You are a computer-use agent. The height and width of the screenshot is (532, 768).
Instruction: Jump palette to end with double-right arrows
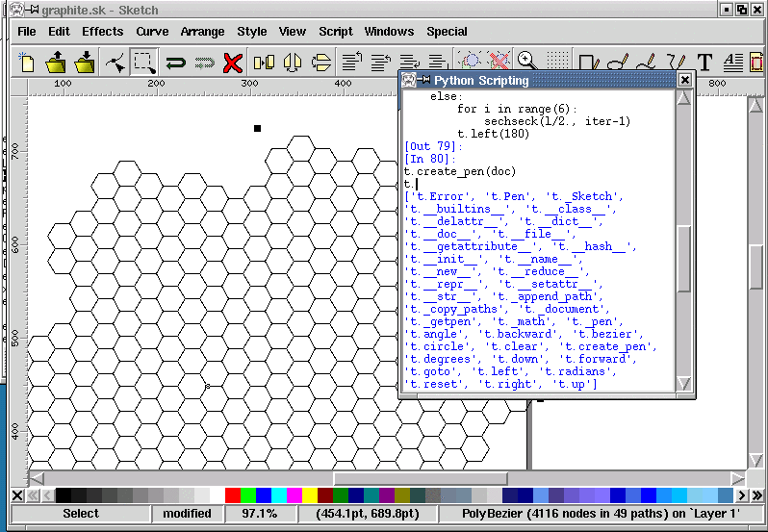click(x=756, y=495)
